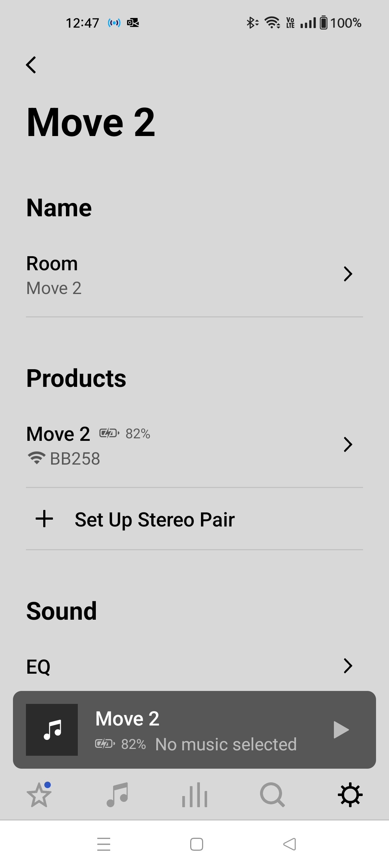Tap the album art music note thumbnail
The width and height of the screenshot is (389, 868).
52,730
